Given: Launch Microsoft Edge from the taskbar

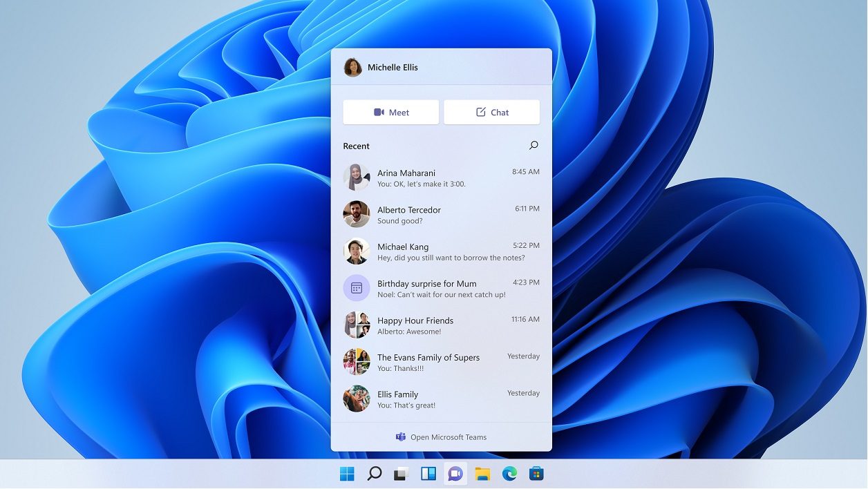Looking at the screenshot, I should [x=509, y=474].
